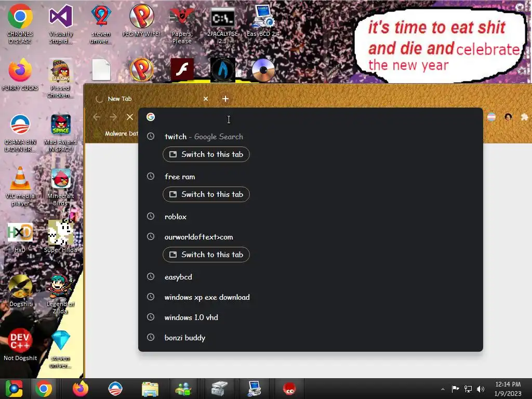
Task: Launch VLC media player shortcut
Action: (20, 187)
